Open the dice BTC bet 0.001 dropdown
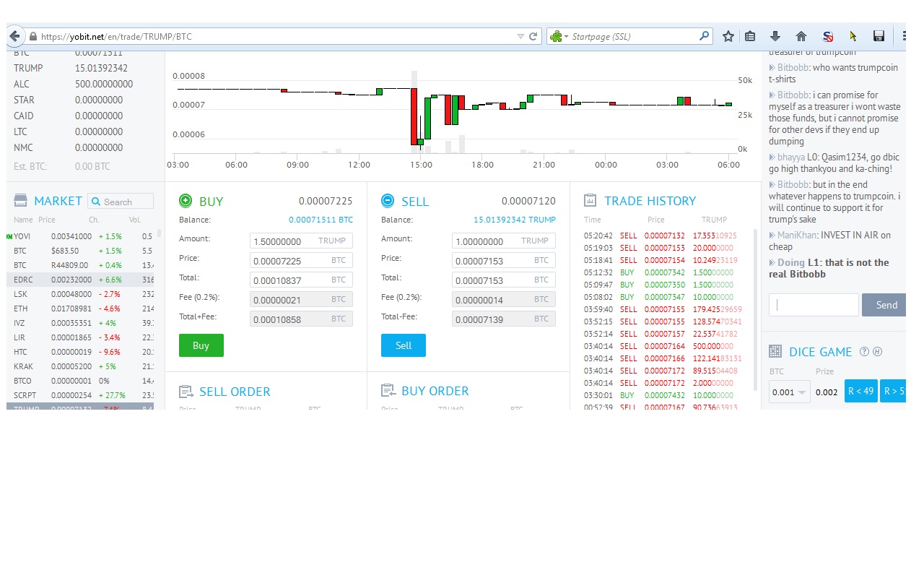 click(x=789, y=392)
